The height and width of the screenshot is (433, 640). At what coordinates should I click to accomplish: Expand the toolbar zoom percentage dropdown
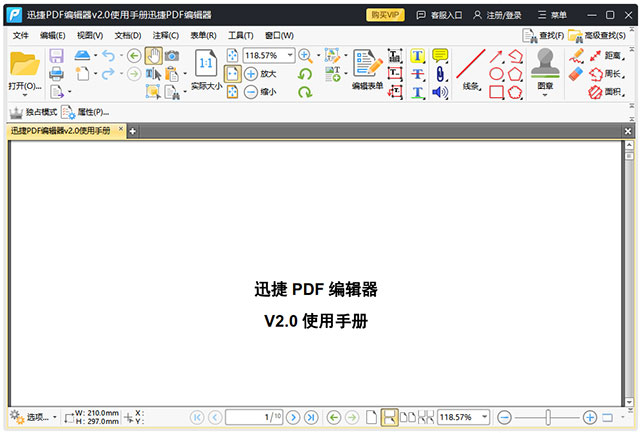tap(290, 55)
